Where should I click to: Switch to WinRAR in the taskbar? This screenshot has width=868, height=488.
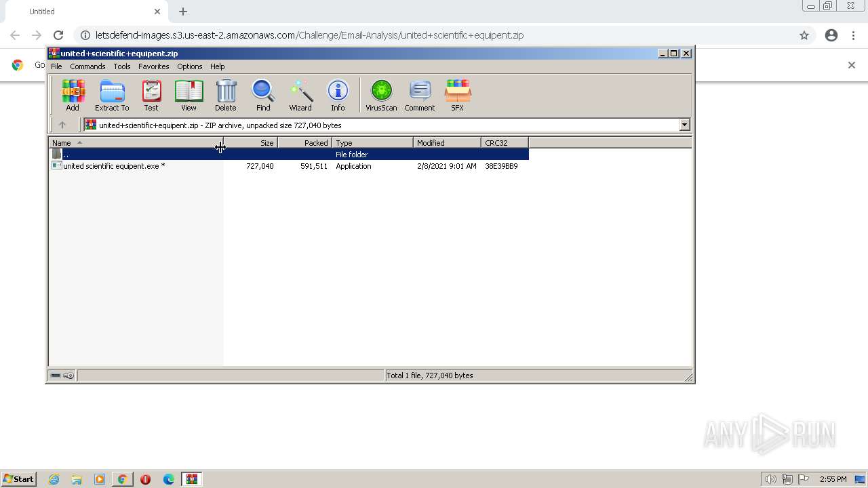[x=192, y=479]
